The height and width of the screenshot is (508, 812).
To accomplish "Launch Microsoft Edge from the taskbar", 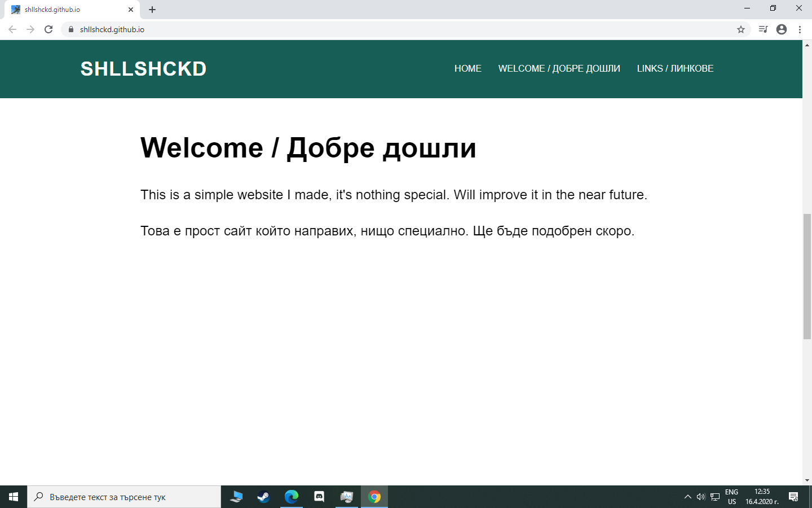I will (x=291, y=497).
